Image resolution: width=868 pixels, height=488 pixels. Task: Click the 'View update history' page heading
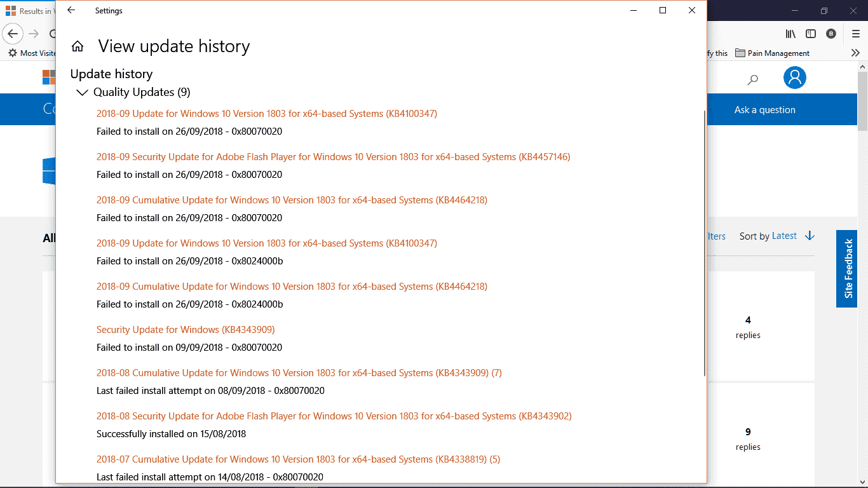click(174, 46)
